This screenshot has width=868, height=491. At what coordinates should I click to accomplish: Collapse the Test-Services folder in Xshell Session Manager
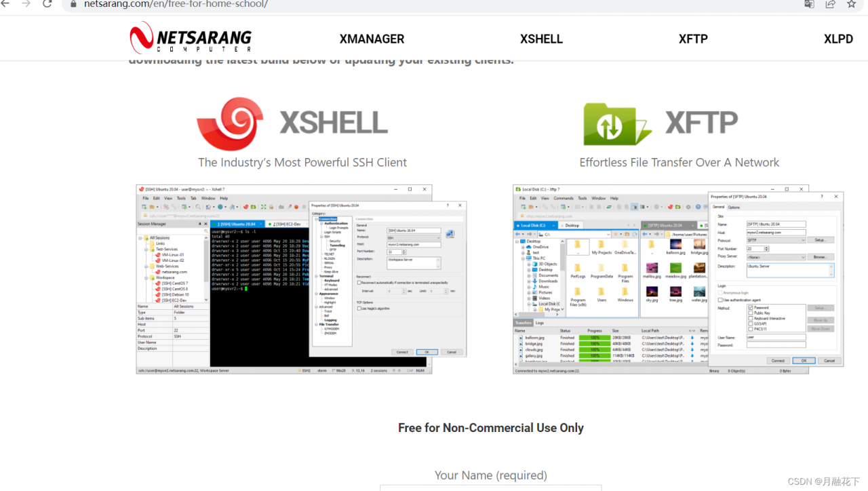click(x=144, y=249)
